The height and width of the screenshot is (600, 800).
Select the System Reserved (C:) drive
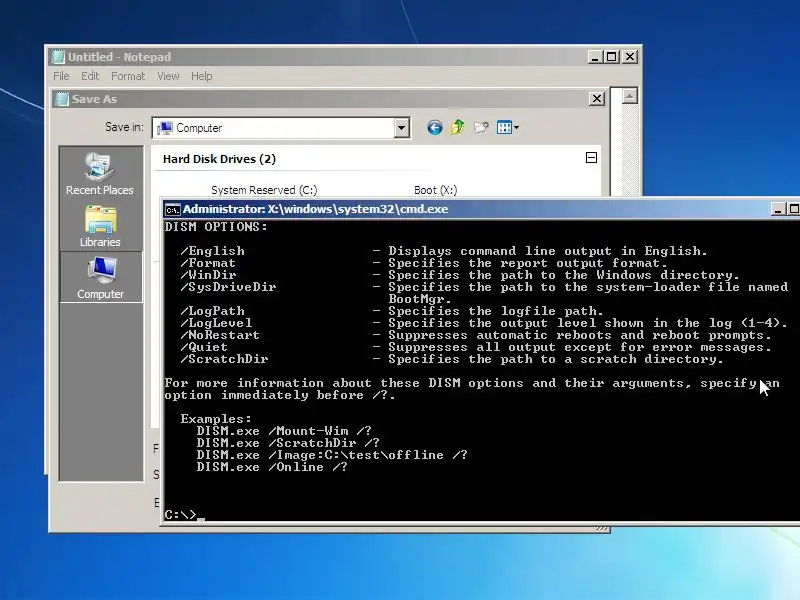(x=264, y=190)
